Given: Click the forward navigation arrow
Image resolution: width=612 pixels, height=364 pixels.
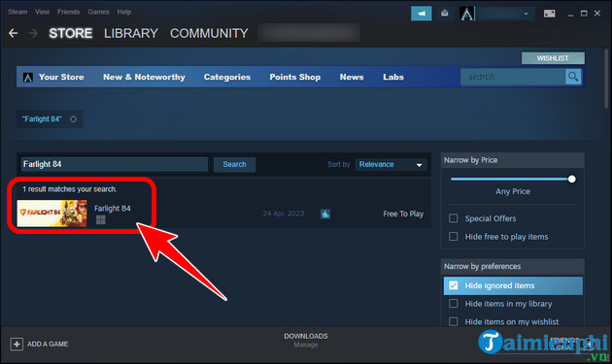Looking at the screenshot, I should point(33,33).
